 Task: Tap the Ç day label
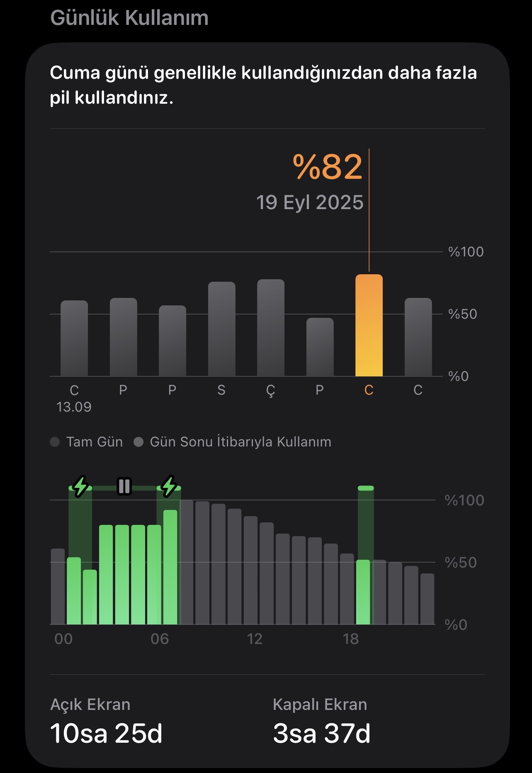pyautogui.click(x=270, y=391)
